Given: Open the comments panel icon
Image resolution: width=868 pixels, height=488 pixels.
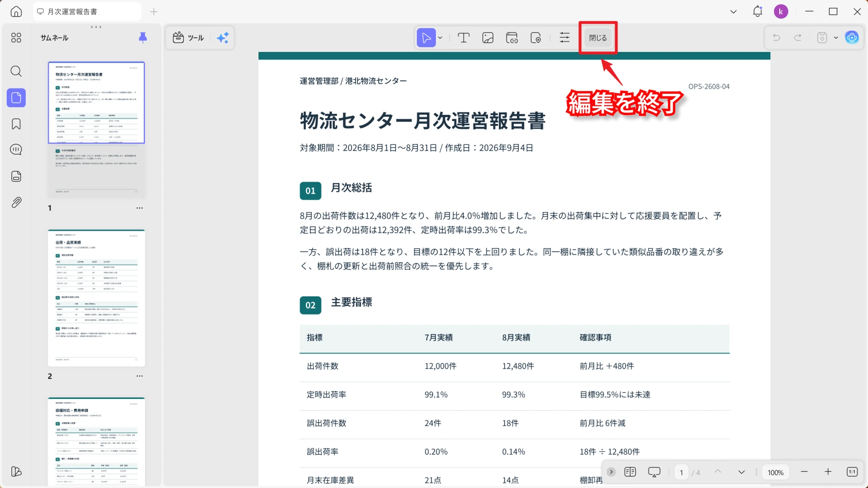Looking at the screenshot, I should click(16, 150).
